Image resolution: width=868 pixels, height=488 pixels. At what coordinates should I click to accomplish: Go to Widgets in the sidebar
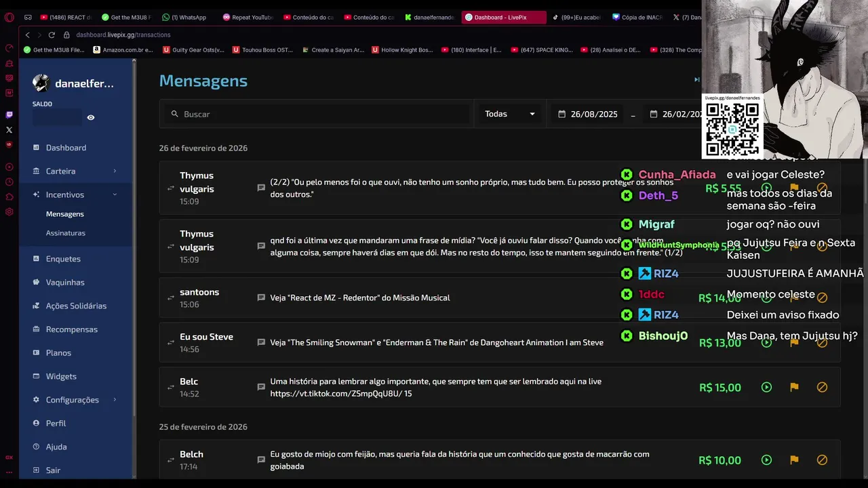(x=61, y=377)
